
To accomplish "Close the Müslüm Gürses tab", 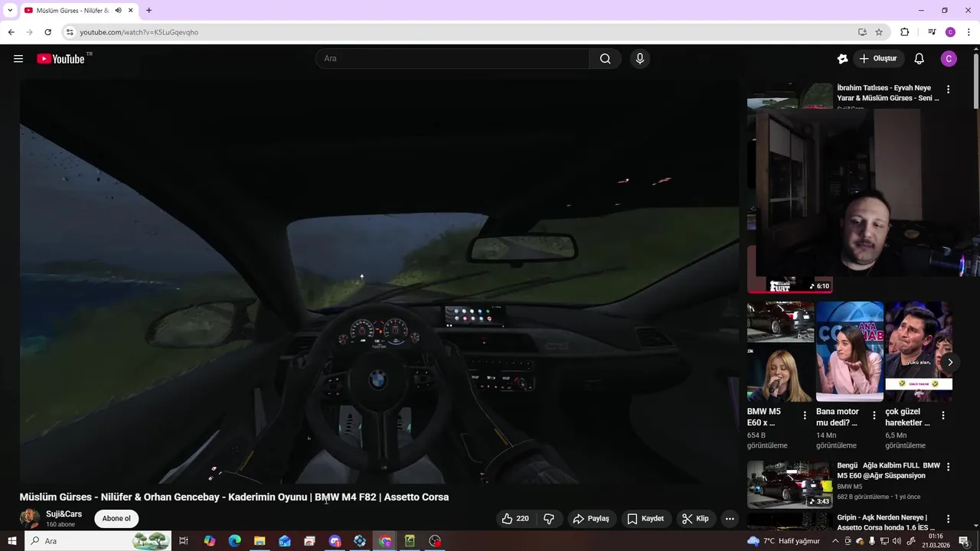I will click(131, 11).
